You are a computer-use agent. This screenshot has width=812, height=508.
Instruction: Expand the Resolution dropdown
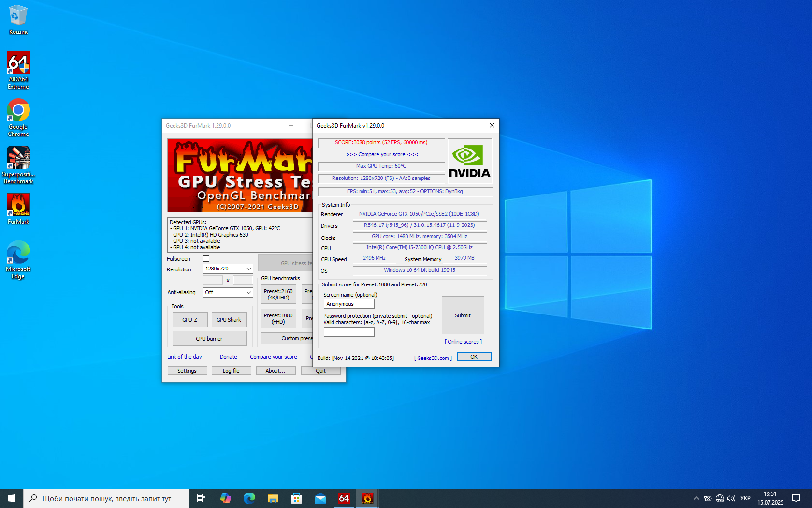tap(228, 269)
